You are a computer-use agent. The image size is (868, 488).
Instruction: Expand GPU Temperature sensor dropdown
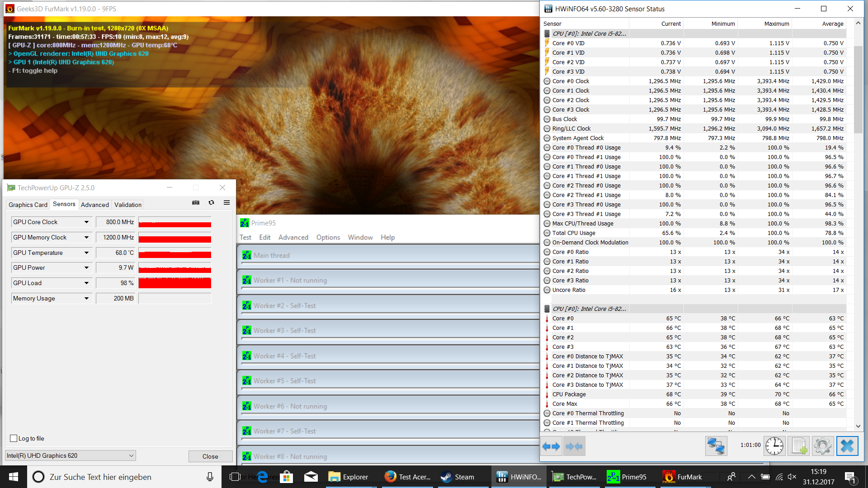[x=86, y=253]
